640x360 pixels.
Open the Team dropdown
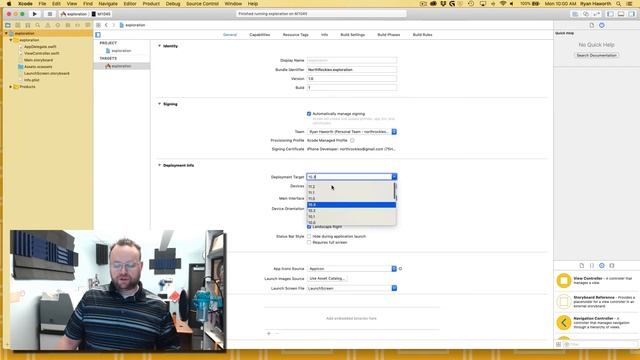352,132
